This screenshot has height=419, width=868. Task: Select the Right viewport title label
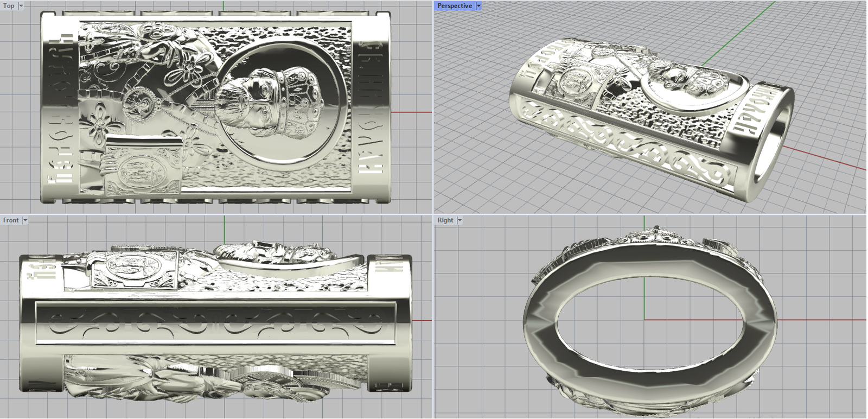pyautogui.click(x=445, y=220)
